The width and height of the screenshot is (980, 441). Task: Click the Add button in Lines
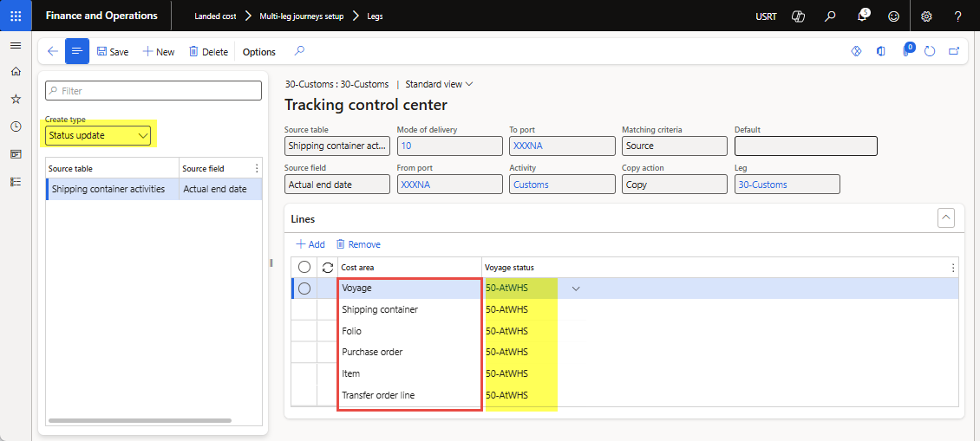pyautogui.click(x=310, y=244)
